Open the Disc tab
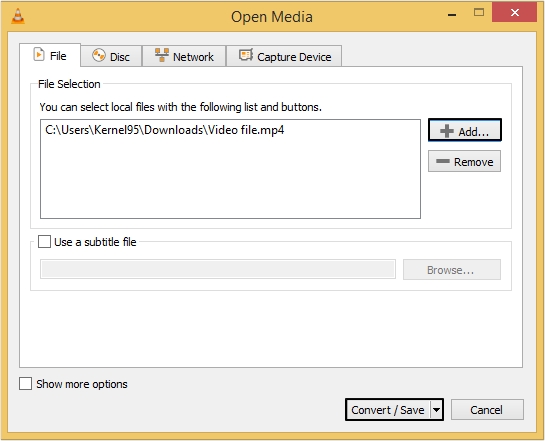This screenshot has height=441, width=545. [x=111, y=56]
